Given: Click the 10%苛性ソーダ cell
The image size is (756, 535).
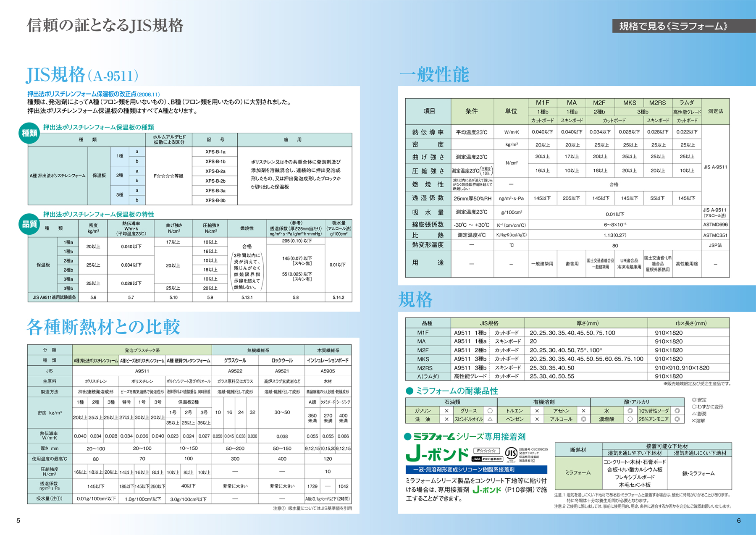Looking at the screenshot, I should (654, 411).
